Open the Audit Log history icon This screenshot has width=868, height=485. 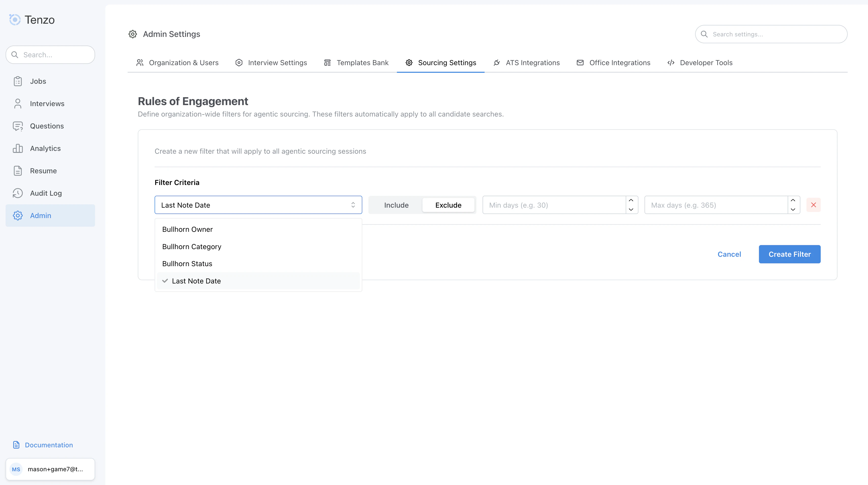18,193
